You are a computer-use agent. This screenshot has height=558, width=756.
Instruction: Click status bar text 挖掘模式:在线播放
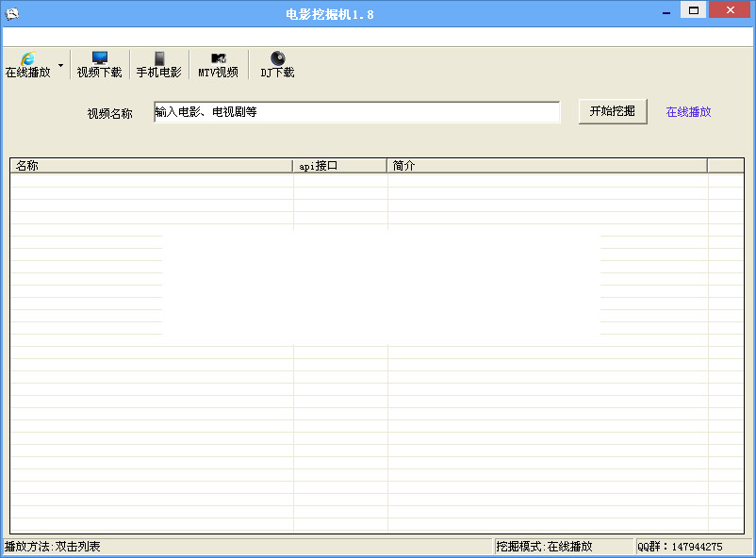pos(544,547)
